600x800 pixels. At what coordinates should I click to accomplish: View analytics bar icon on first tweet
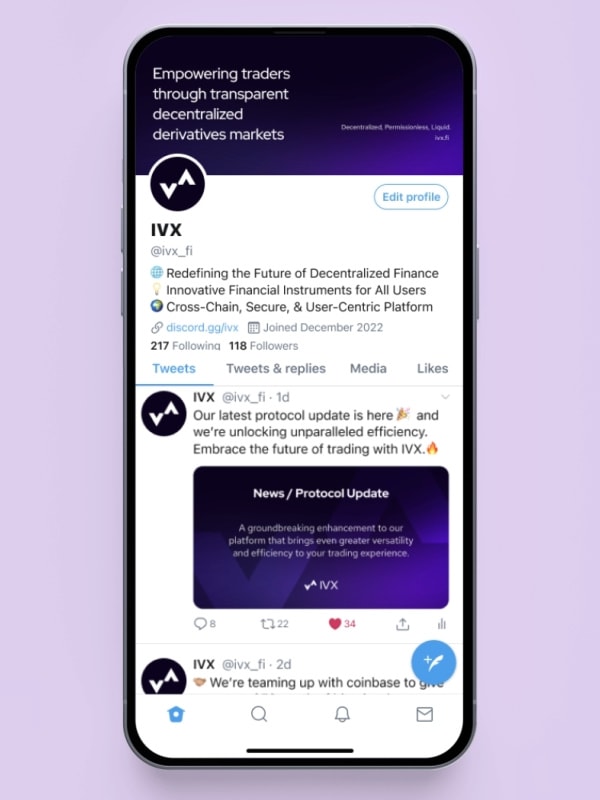coord(442,623)
